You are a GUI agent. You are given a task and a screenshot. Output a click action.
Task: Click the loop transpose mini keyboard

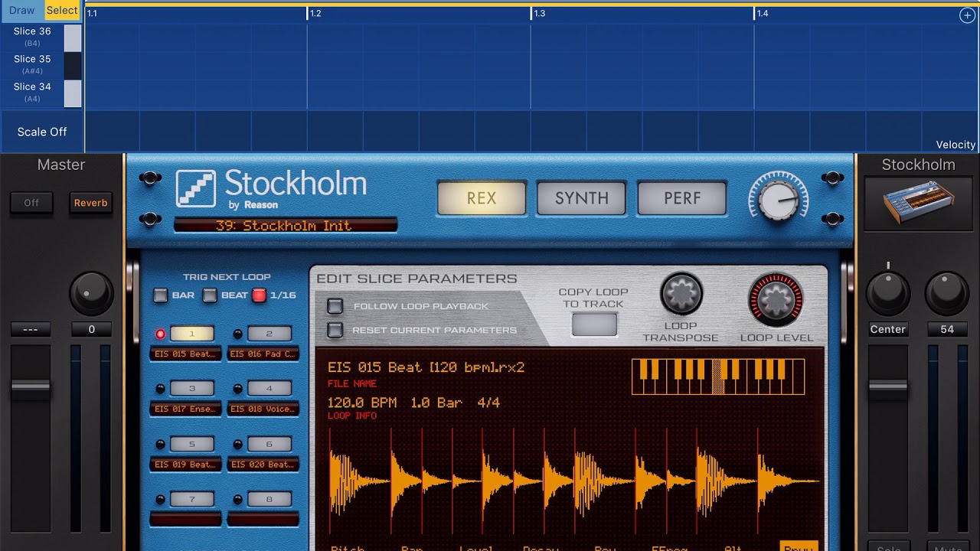pyautogui.click(x=718, y=377)
